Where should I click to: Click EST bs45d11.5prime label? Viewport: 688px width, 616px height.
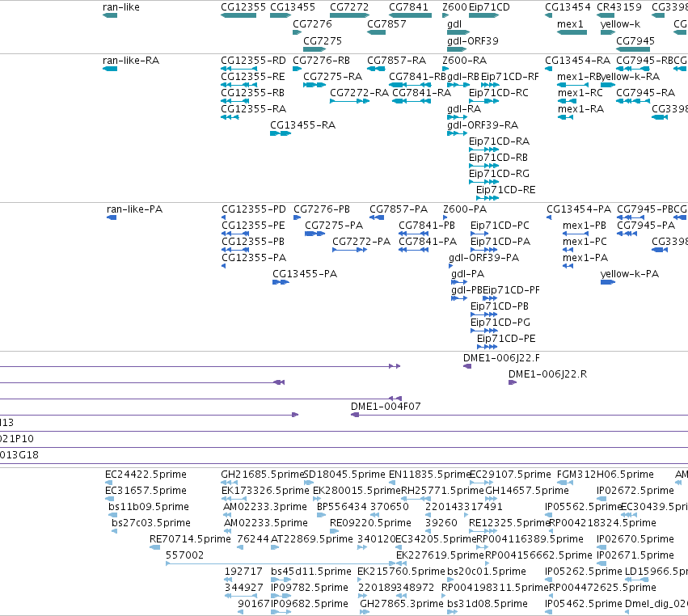click(x=311, y=572)
